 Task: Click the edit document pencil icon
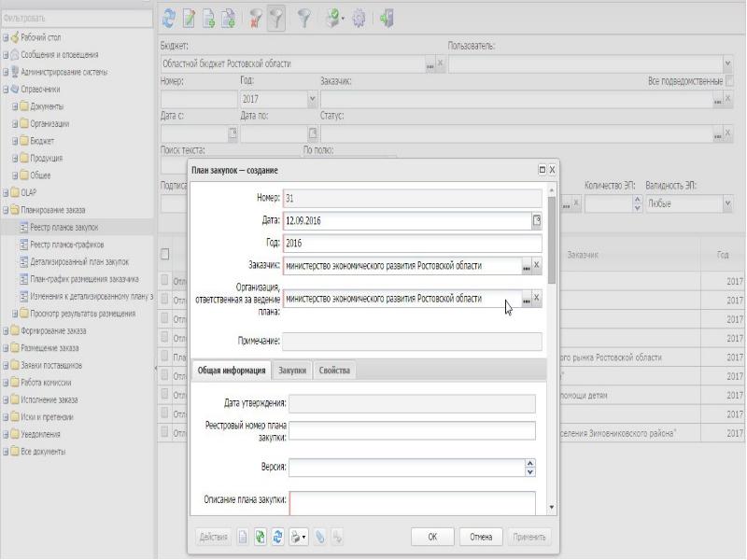189,19
